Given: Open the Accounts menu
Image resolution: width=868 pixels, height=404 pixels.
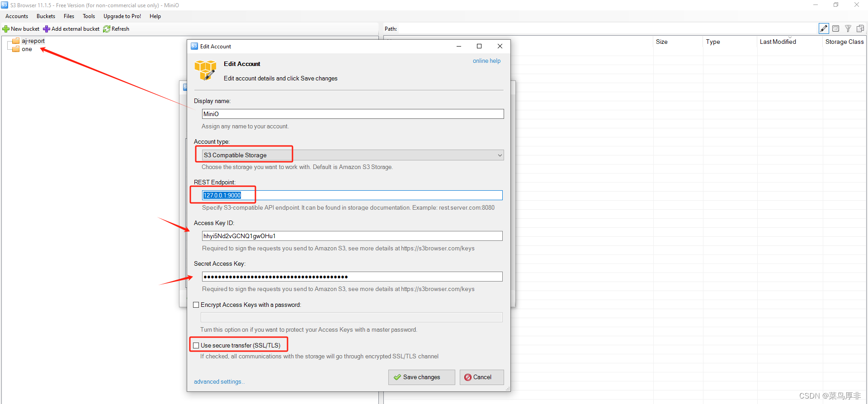Looking at the screenshot, I should pos(17,16).
